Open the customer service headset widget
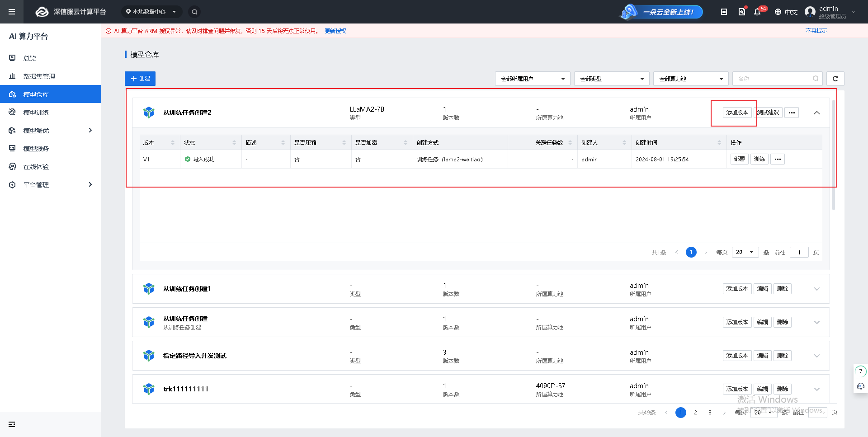The image size is (868, 437). pos(861,386)
